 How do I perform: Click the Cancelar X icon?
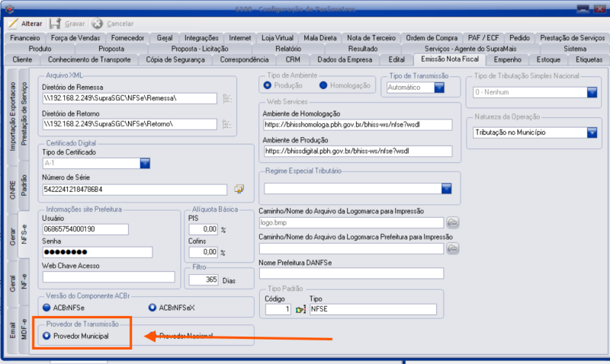98,24
